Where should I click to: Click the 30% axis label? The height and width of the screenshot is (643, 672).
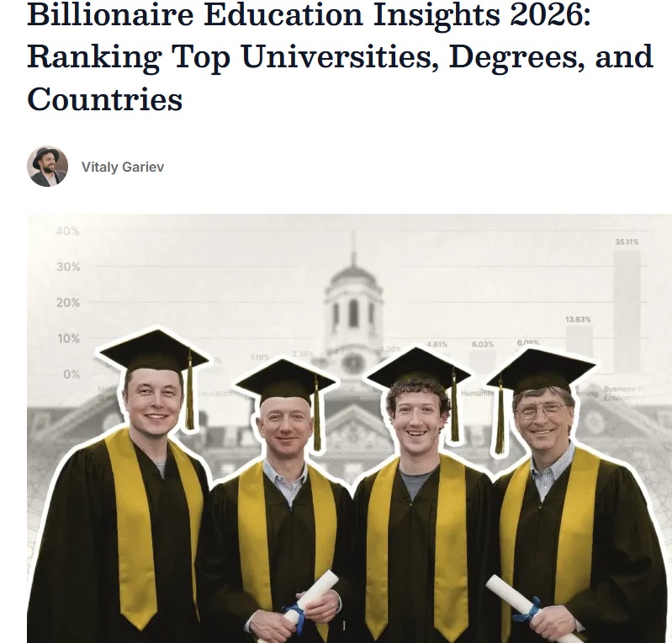[x=68, y=267]
